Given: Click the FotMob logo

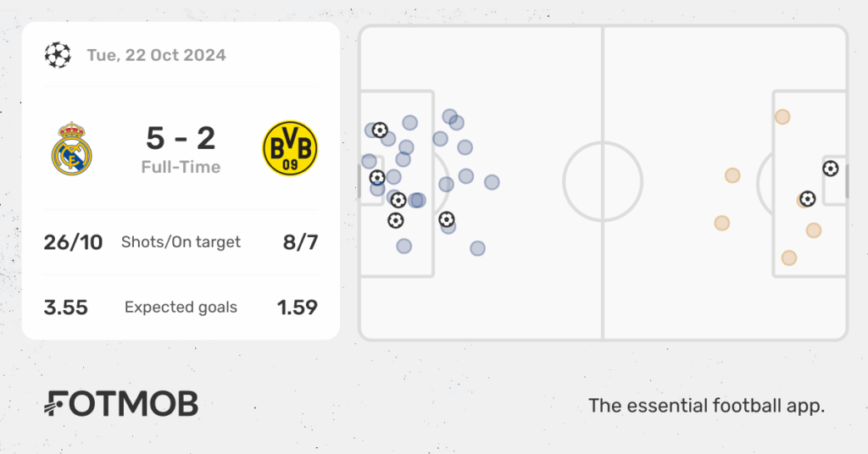Looking at the screenshot, I should click(x=120, y=404).
